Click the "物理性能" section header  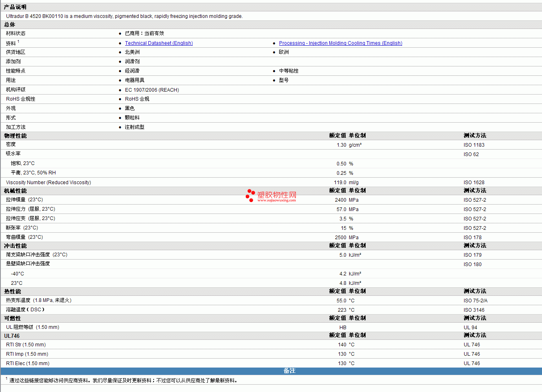pyautogui.click(x=15, y=136)
